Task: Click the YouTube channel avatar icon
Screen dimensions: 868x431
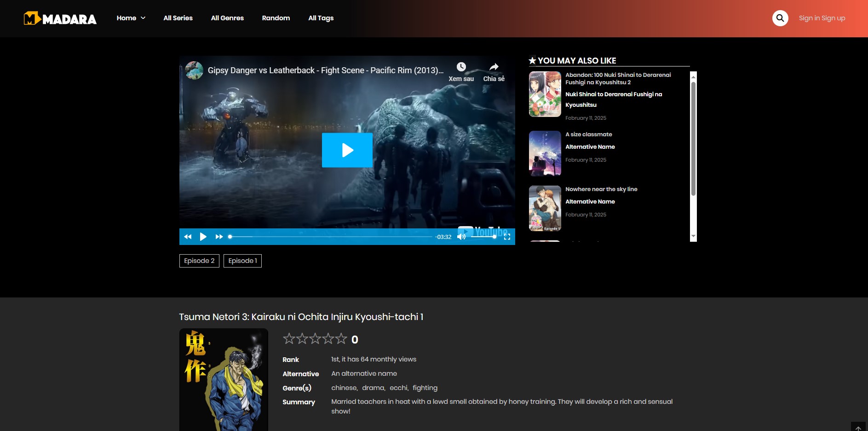Action: point(194,70)
